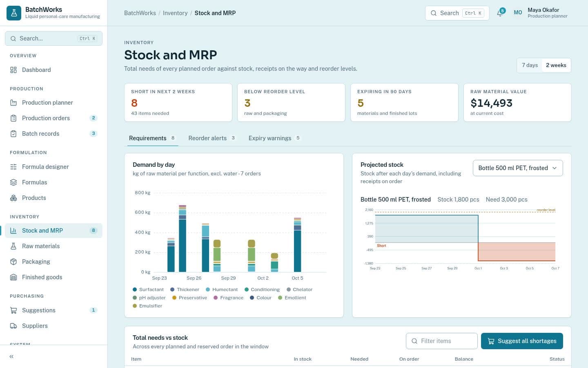The width and height of the screenshot is (588, 368).
Task: Toggle Emulsifier colour legend entry
Action: (x=147, y=306)
